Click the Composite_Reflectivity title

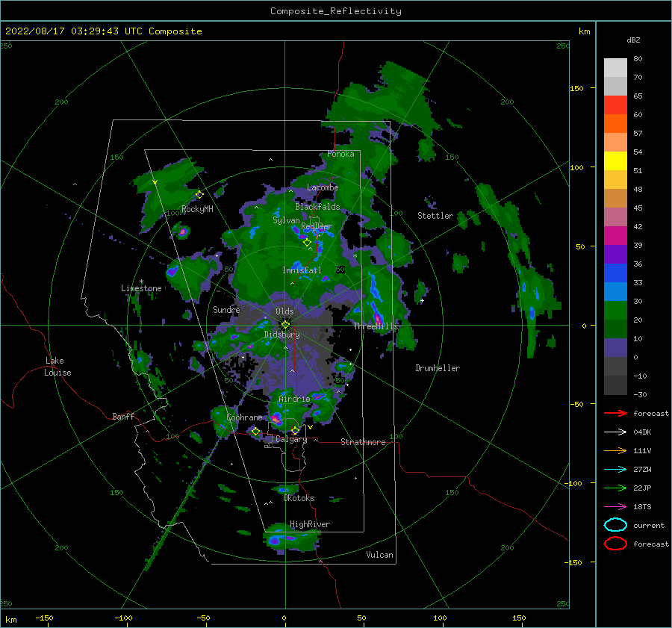[336, 11]
